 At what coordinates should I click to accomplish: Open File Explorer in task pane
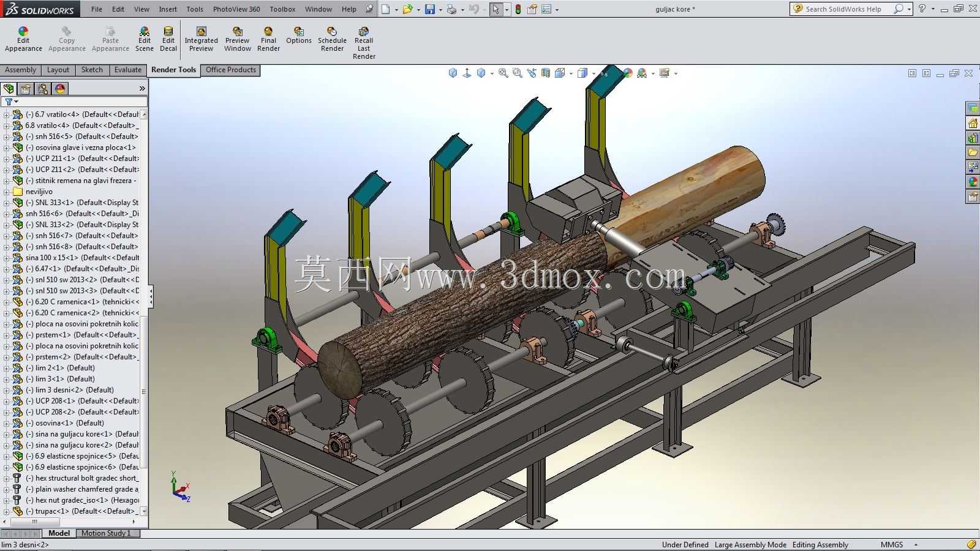pos(973,152)
